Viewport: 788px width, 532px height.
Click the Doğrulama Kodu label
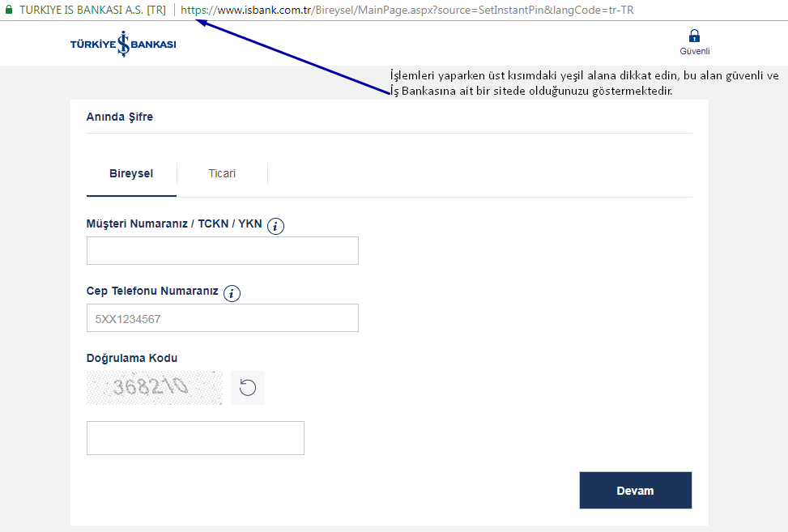pyautogui.click(x=131, y=358)
